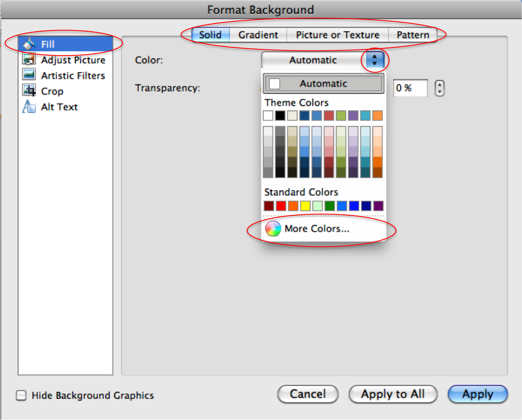Image resolution: width=522 pixels, height=420 pixels.
Task: Pick the yellow standard color swatch
Action: 305,206
